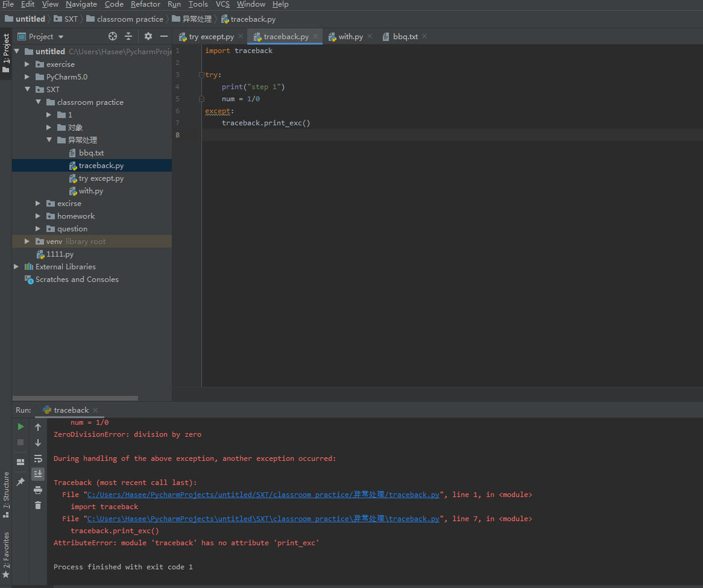
Task: Switch to the try except.py tab
Action: coord(211,37)
